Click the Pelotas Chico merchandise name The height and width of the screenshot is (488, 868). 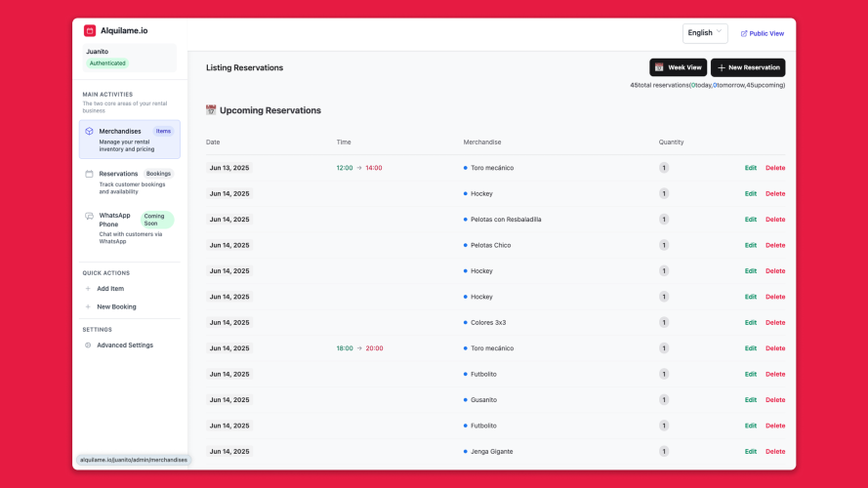(490, 245)
